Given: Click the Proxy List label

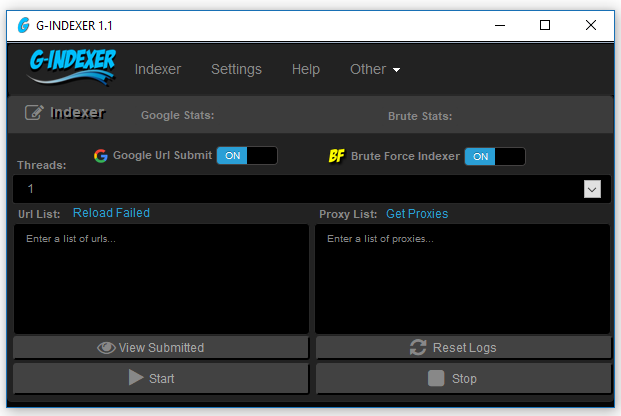Looking at the screenshot, I should [x=348, y=214].
